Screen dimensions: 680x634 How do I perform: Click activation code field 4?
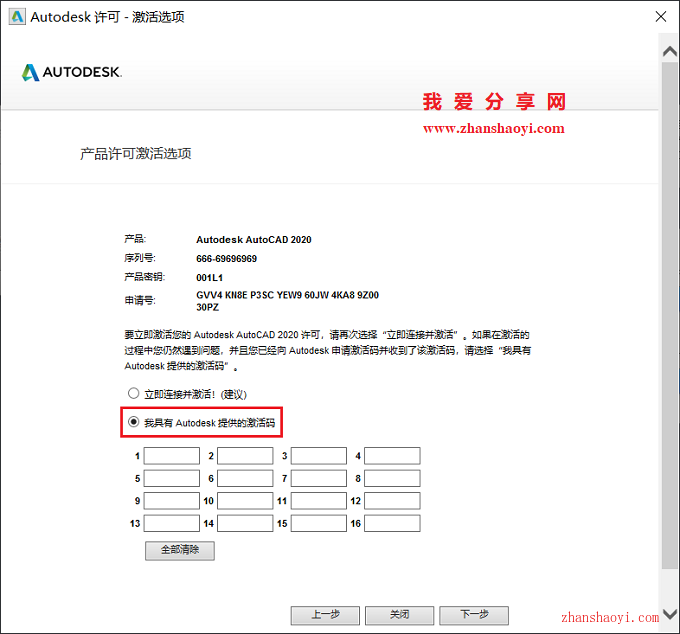392,456
